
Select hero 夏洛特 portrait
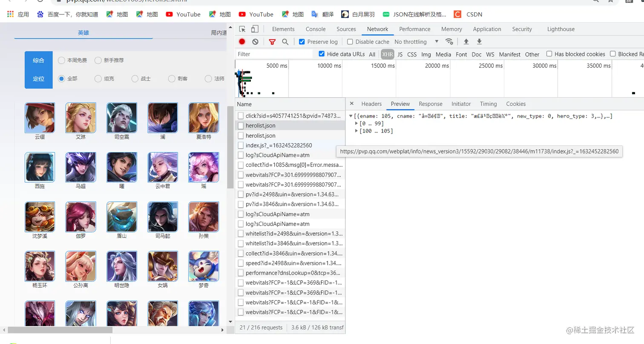pos(204,118)
